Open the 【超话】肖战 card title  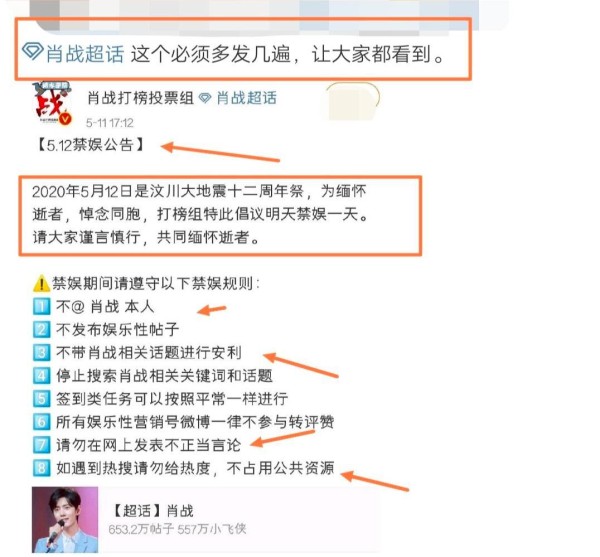pos(152,511)
